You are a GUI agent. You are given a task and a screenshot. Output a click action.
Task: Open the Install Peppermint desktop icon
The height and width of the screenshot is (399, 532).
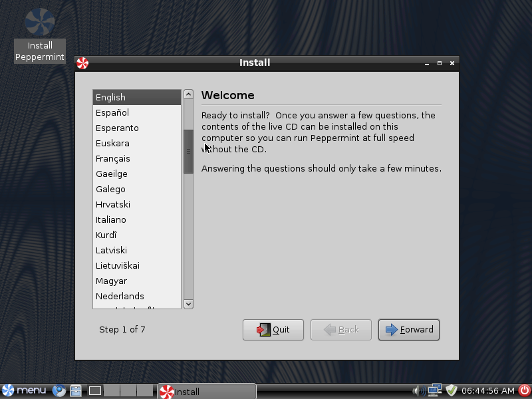point(39,35)
